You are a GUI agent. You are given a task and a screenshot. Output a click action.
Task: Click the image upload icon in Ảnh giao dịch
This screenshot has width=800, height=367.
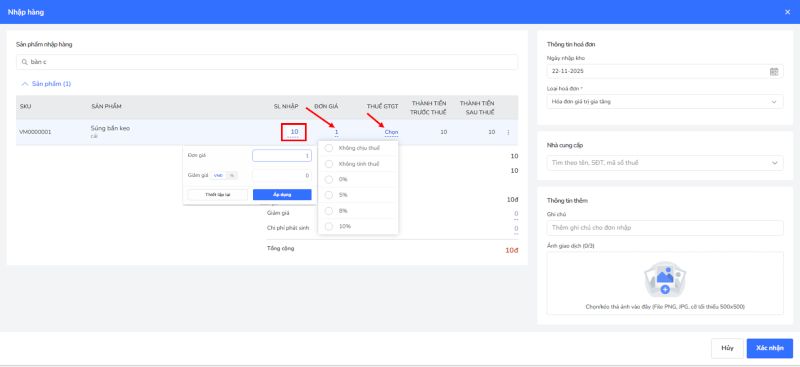coord(665,280)
